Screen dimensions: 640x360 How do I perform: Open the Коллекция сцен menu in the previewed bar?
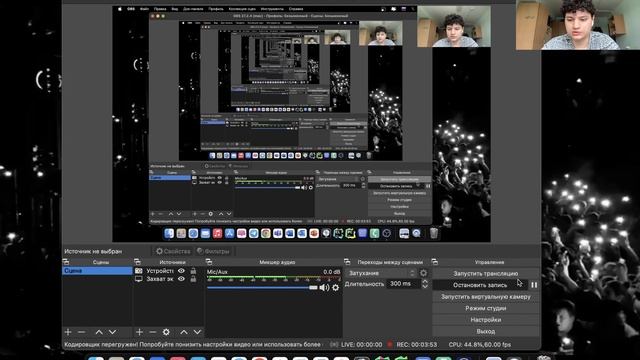pyautogui.click(x=242, y=9)
